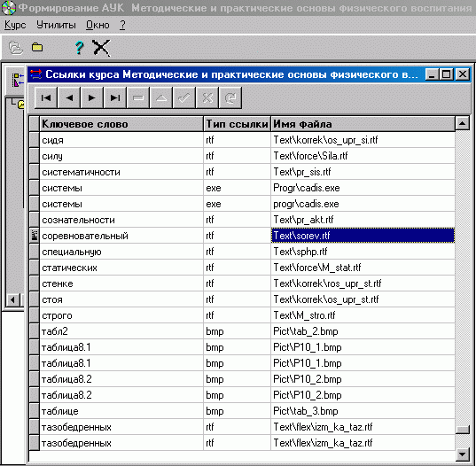Click the grid scrollbar down arrow
476x466 pixels.
(x=463, y=454)
